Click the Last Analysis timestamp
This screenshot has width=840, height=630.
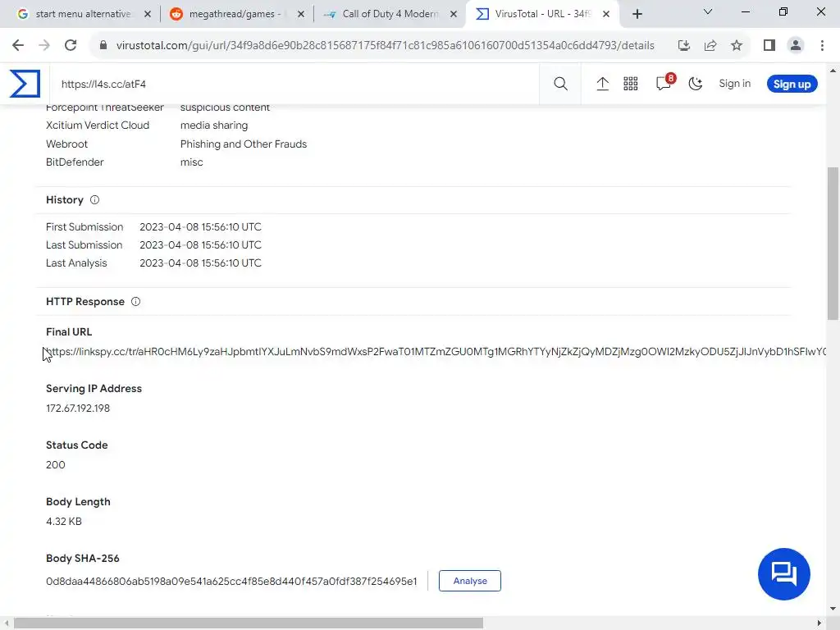[x=200, y=263]
